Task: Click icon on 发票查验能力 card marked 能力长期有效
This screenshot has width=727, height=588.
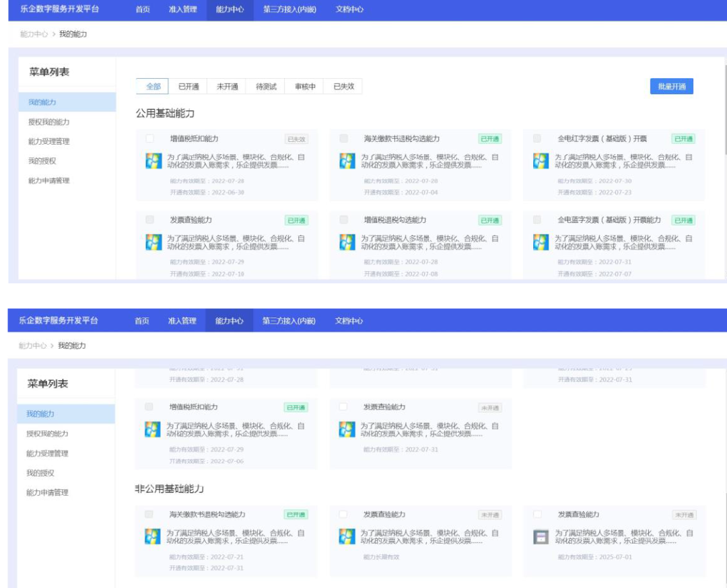Action: [x=347, y=537]
